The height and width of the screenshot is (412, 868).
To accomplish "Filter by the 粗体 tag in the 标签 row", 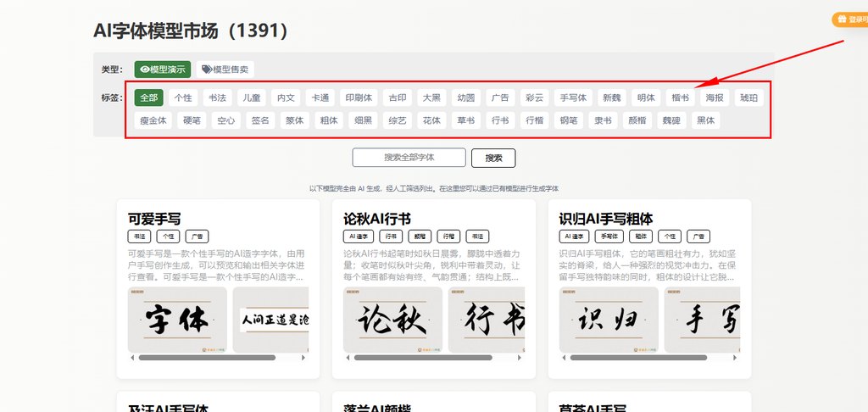I will [x=329, y=120].
